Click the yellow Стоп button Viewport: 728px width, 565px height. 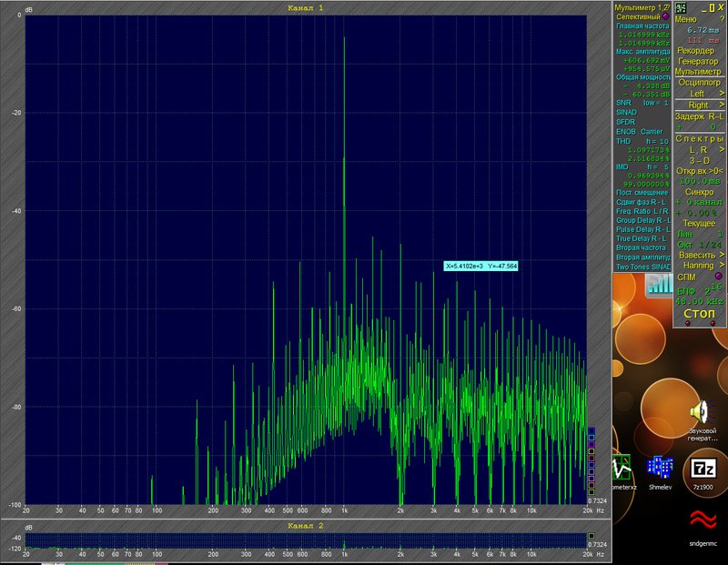(x=699, y=313)
